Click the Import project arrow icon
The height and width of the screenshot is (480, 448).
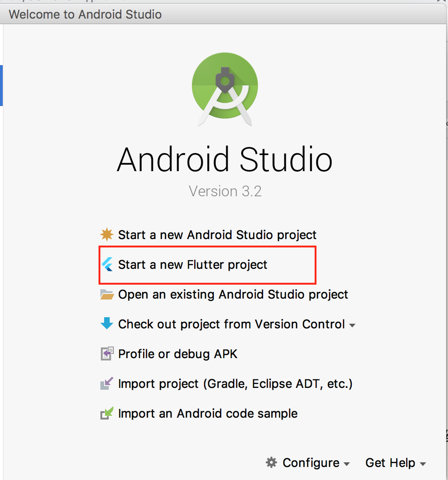[107, 384]
